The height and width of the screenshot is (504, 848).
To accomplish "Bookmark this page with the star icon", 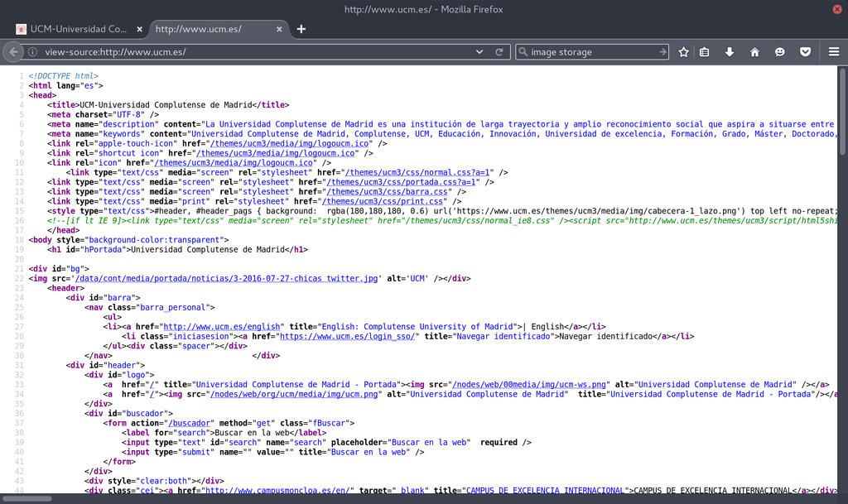I will [x=683, y=52].
